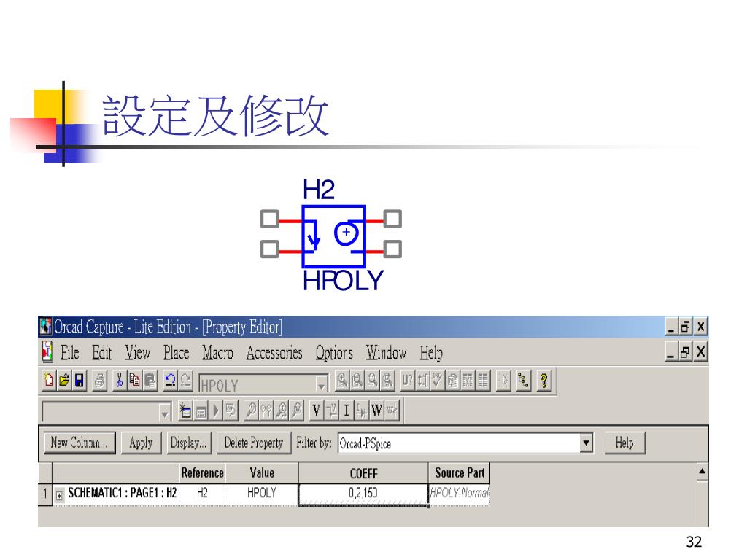Select the COEFF cell with 0,2,150
The width and height of the screenshot is (747, 560).
[363, 494]
